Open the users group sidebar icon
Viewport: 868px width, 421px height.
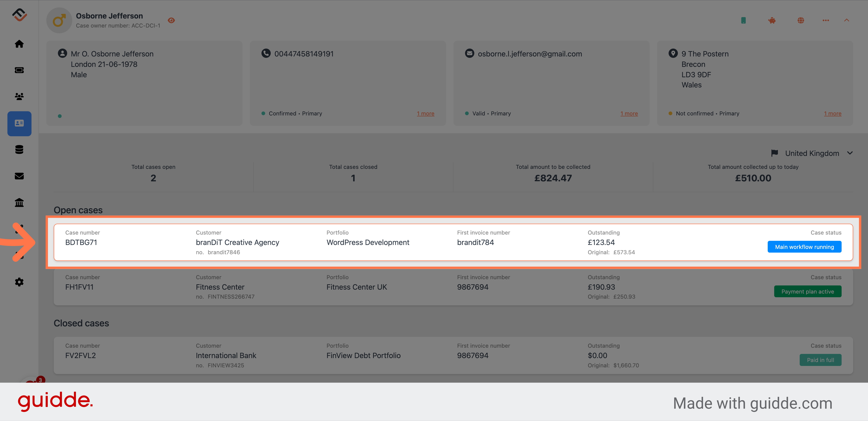tap(19, 97)
